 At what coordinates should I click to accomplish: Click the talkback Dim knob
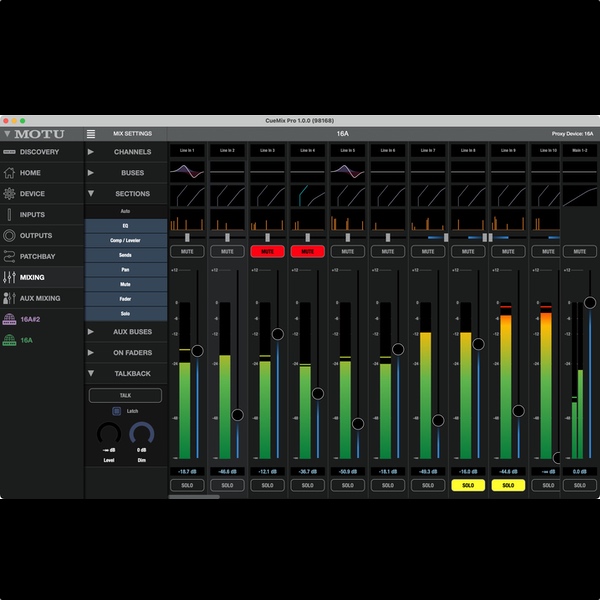click(142, 434)
